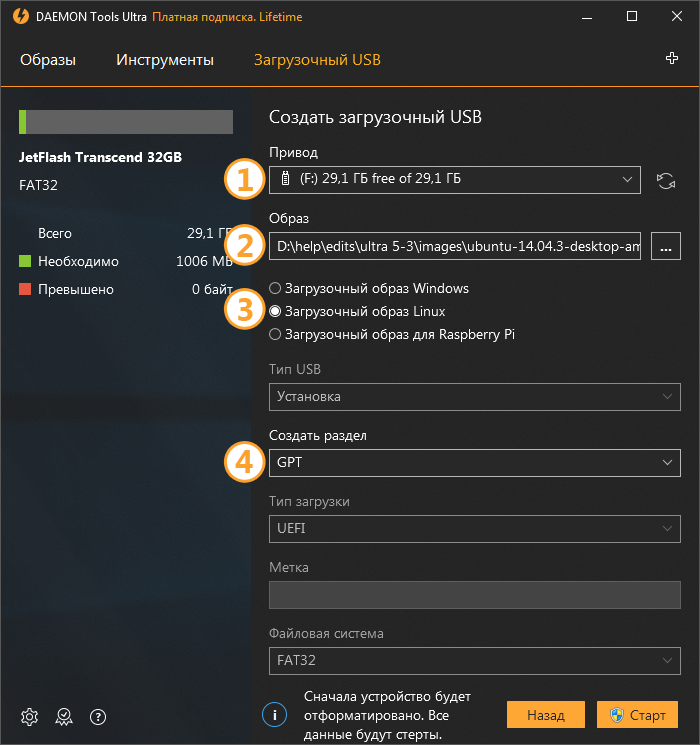Click the Назад button
700x745 pixels.
point(546,715)
